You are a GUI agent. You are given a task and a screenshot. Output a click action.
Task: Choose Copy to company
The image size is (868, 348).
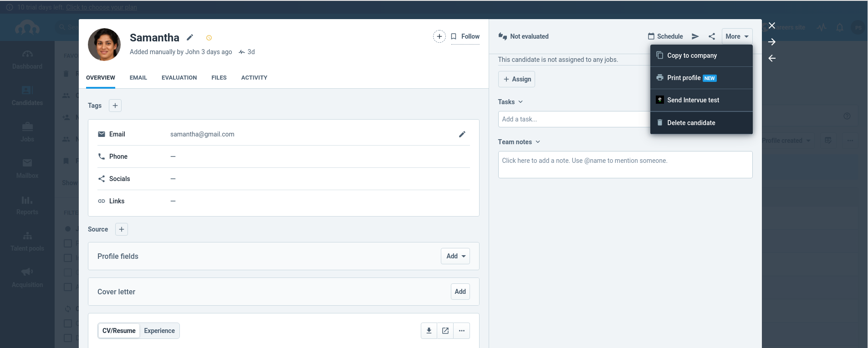click(x=701, y=55)
